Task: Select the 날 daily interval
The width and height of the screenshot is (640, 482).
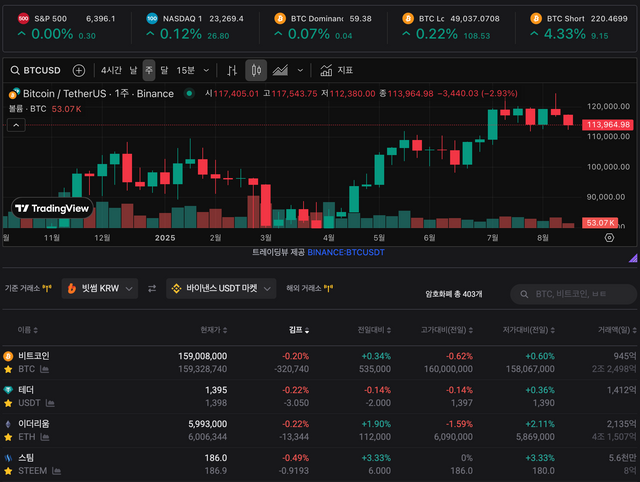Action: (133, 70)
